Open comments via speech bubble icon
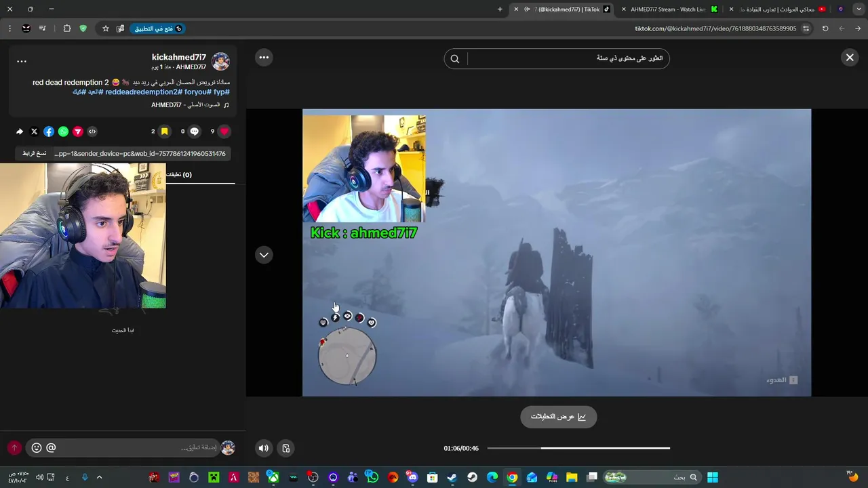 coord(195,131)
